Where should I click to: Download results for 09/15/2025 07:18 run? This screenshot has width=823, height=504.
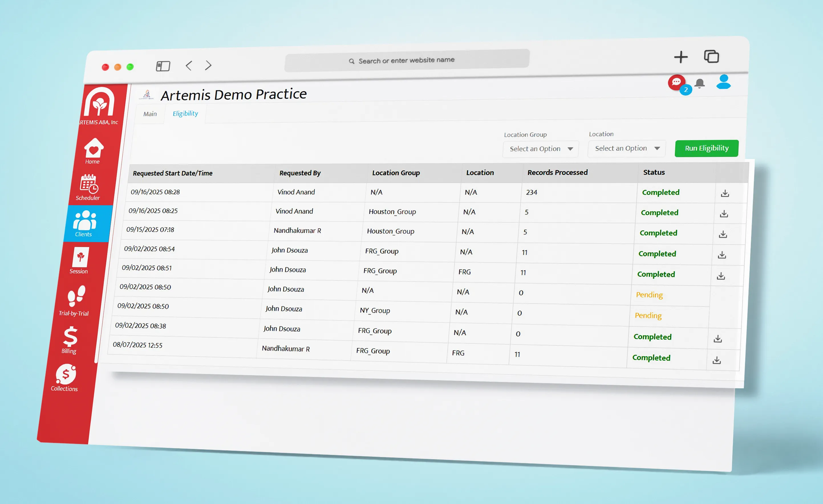tap(723, 234)
